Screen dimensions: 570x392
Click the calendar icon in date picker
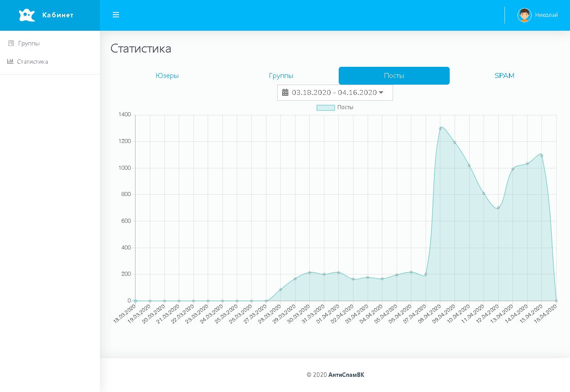click(x=285, y=93)
